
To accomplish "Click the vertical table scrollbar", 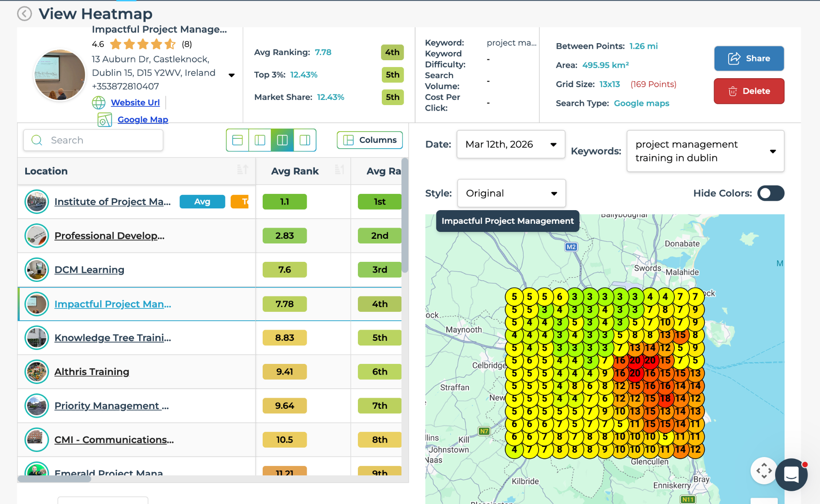I will click(x=405, y=216).
